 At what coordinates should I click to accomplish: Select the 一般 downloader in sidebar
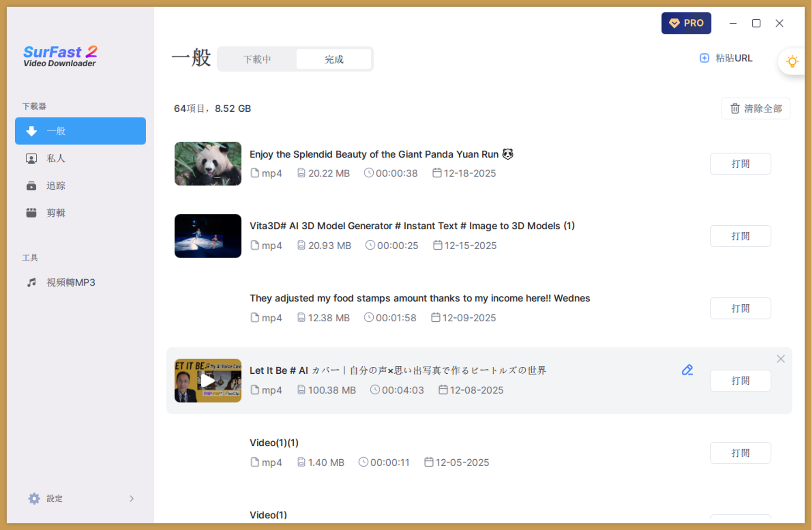tap(80, 131)
